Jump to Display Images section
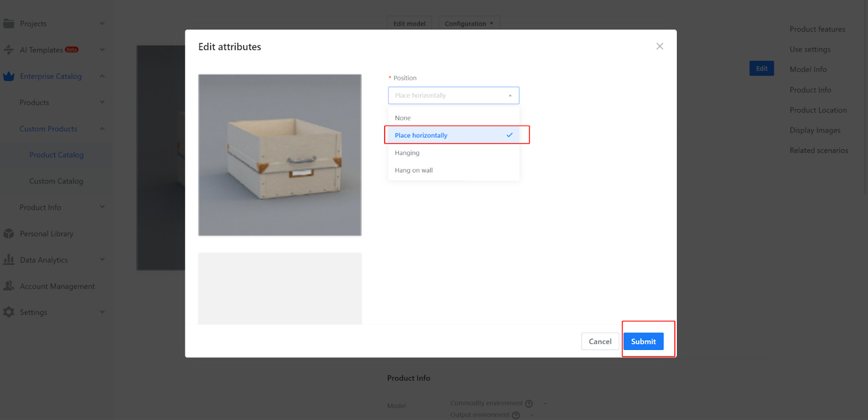Image resolution: width=868 pixels, height=420 pixels. click(x=815, y=130)
